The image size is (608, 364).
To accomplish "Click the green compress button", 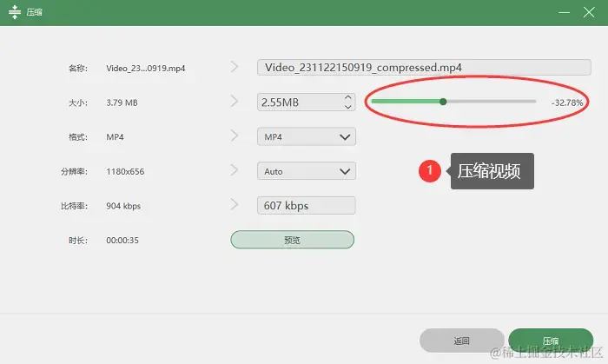I will [550, 341].
